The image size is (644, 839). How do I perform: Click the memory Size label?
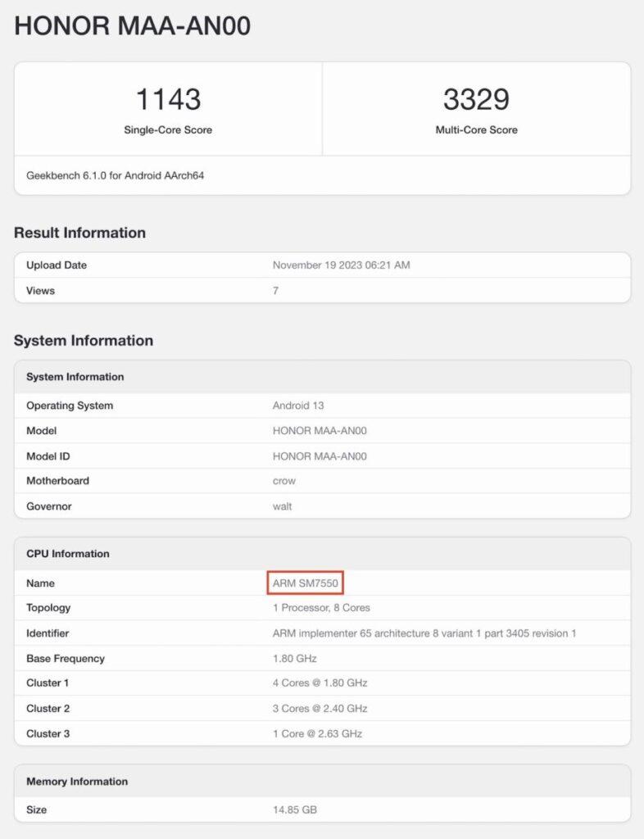pos(36,810)
